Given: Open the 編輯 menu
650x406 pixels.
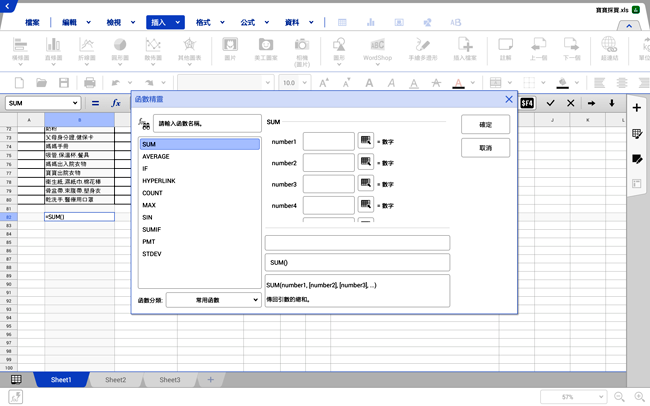Looking at the screenshot, I should 76,22.
